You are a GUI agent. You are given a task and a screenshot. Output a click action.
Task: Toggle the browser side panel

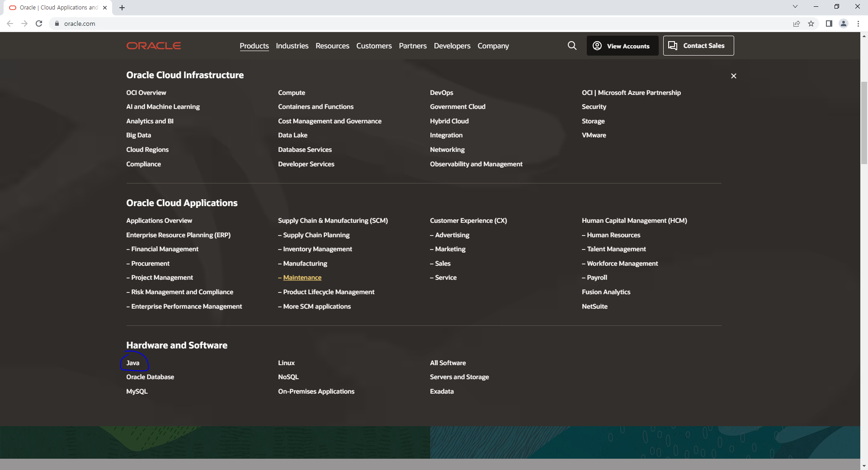(x=829, y=23)
